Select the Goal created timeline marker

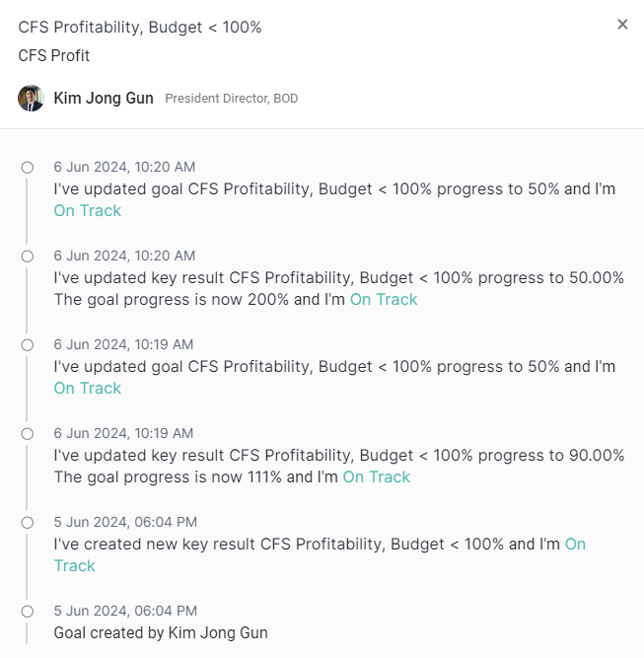[x=28, y=612]
